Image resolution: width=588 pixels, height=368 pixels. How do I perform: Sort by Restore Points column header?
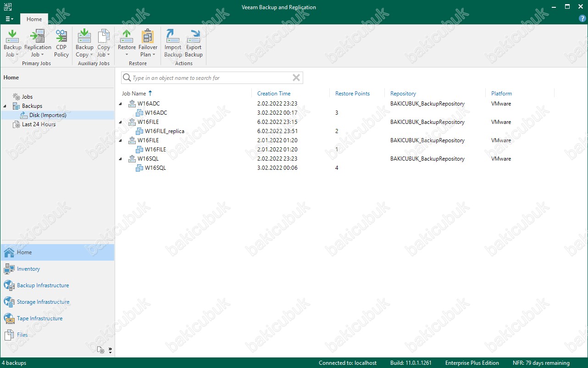(352, 94)
